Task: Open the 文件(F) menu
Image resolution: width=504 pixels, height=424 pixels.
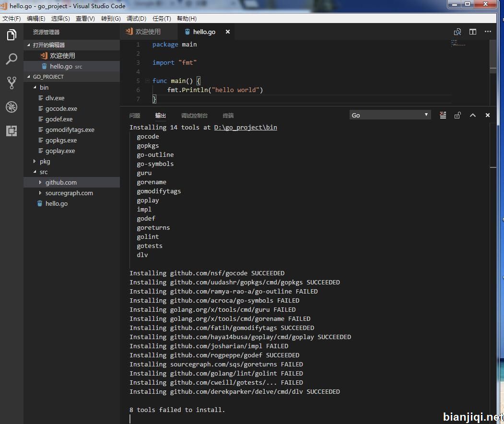Action: [12, 18]
